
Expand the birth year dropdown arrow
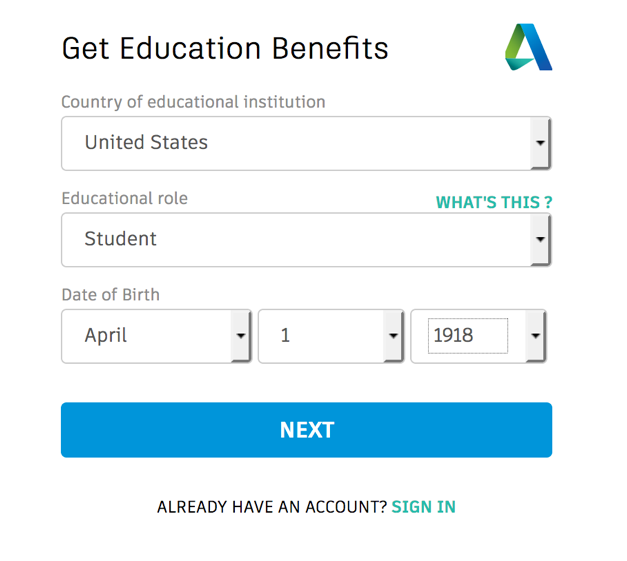pos(535,336)
